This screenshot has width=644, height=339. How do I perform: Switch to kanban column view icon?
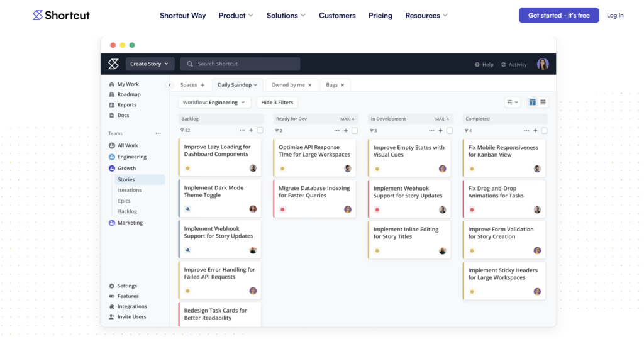click(532, 103)
